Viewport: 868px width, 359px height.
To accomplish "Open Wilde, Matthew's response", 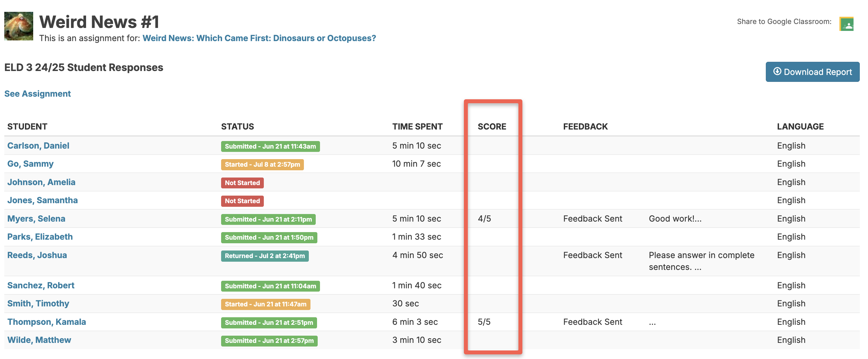I will click(39, 340).
